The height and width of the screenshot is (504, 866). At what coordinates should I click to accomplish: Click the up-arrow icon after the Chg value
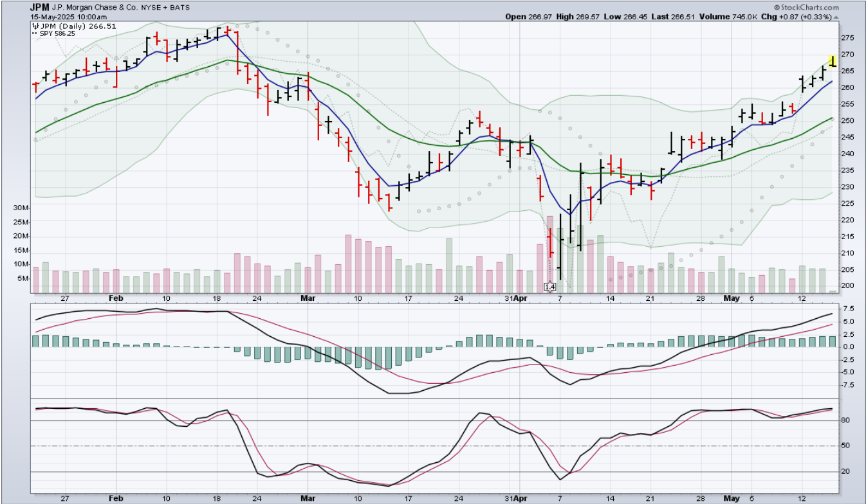[x=835, y=17]
